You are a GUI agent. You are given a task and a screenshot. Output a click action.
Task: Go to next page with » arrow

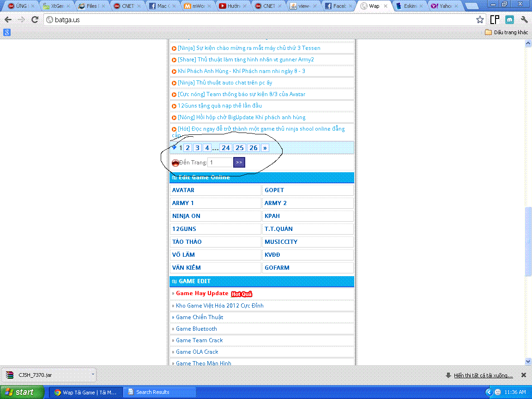tap(265, 148)
